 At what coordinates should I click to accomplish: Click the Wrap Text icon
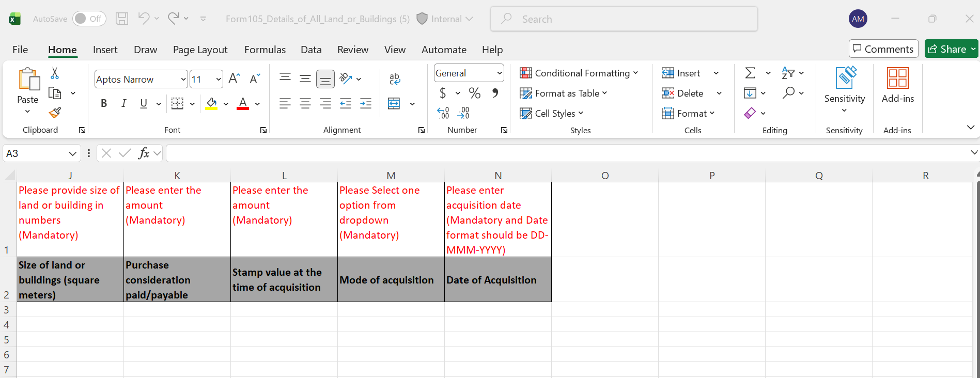[x=395, y=78]
